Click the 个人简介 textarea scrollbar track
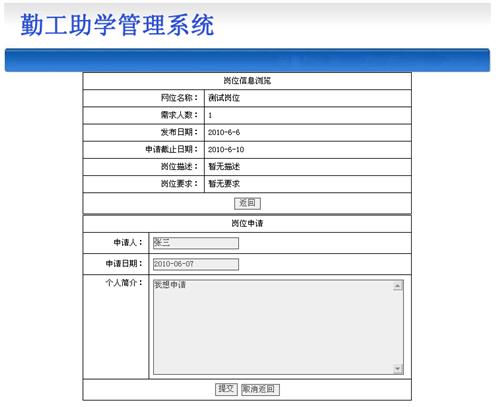Viewport: 498px width, 407px height. pyautogui.click(x=397, y=327)
